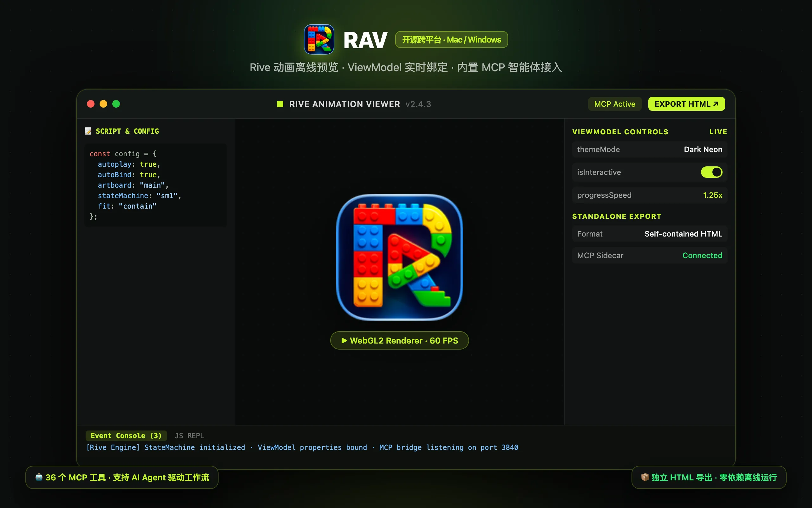812x508 pixels.
Task: Click RIVE ANIMATION VIEWER title text
Action: coord(344,104)
